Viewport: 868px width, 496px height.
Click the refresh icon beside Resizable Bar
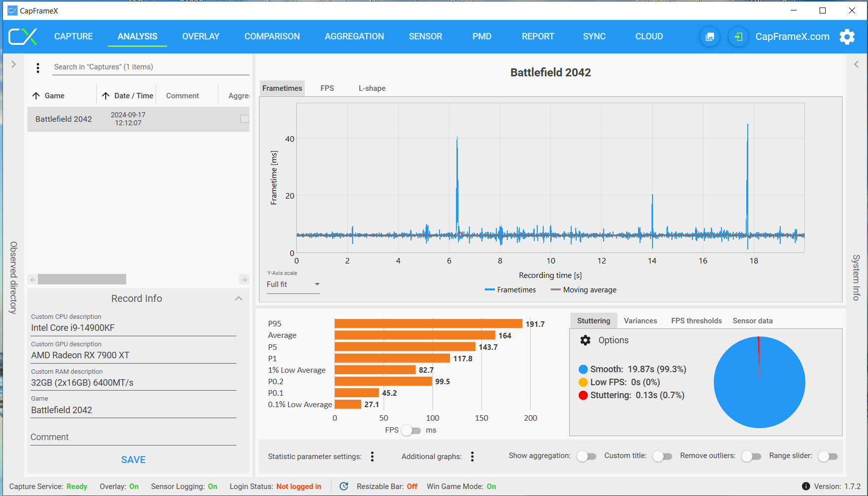click(x=344, y=487)
